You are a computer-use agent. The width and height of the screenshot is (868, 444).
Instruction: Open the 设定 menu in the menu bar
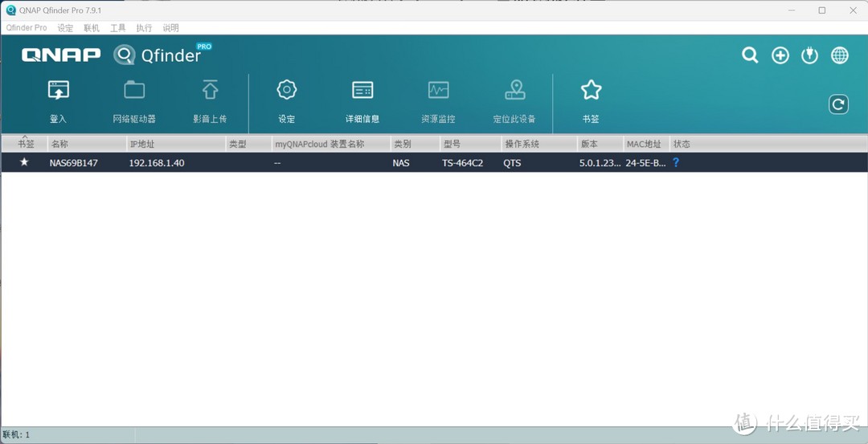[65, 27]
